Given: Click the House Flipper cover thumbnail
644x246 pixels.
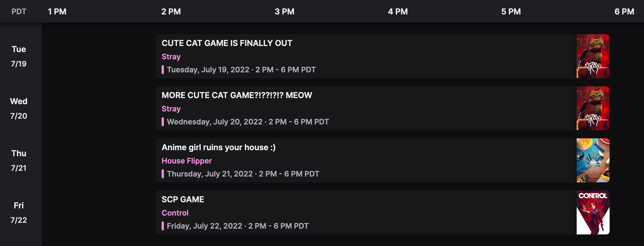Looking at the screenshot, I should tap(593, 160).
